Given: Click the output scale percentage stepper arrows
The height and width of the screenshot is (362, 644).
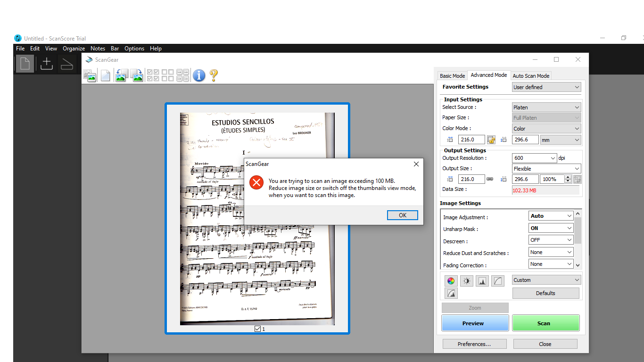Looking at the screenshot, I should [568, 179].
